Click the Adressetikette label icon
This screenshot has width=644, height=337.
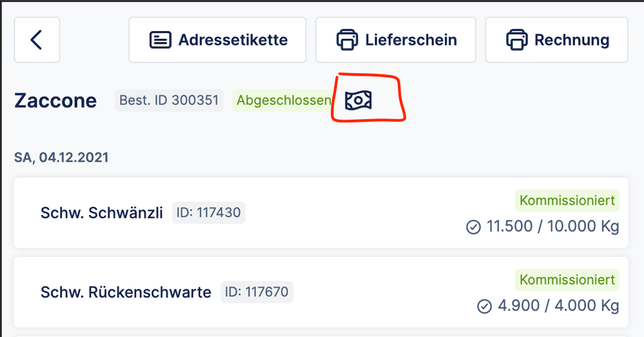[160, 40]
